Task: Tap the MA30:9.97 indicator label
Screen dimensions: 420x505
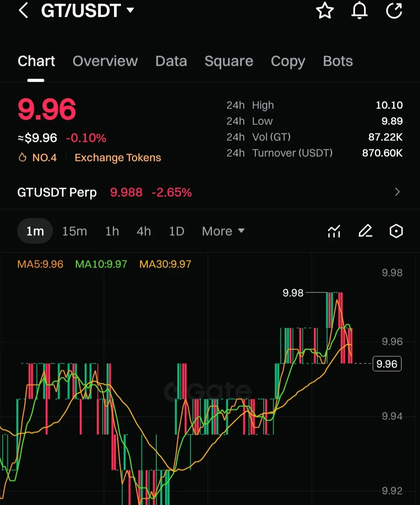Action: [x=165, y=264]
